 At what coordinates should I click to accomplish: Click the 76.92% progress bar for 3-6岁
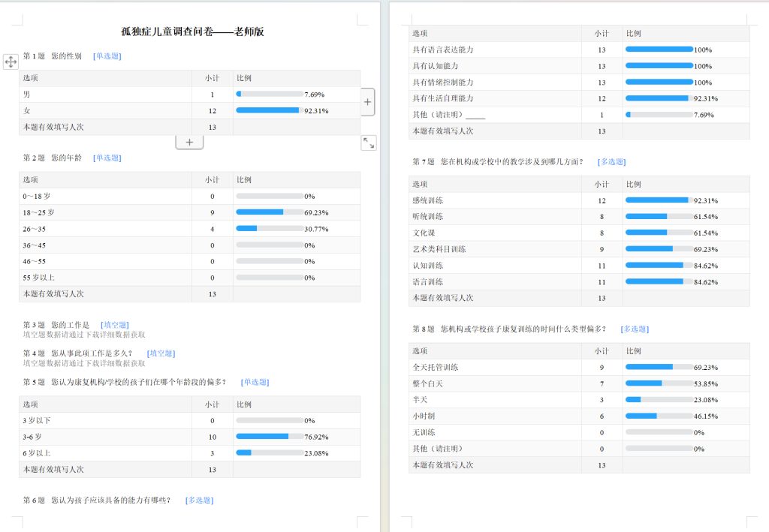[x=270, y=437]
